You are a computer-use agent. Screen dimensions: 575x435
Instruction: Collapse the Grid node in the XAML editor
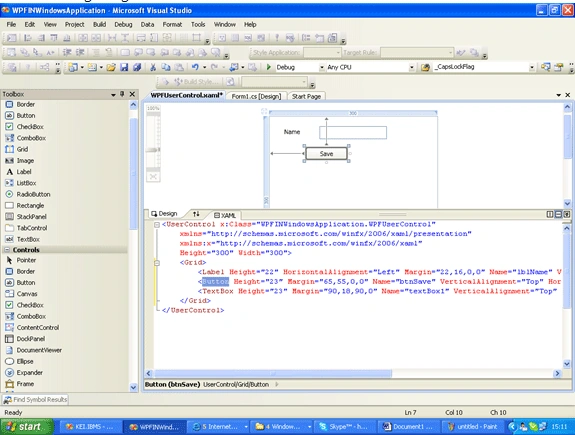pyautogui.click(x=157, y=263)
